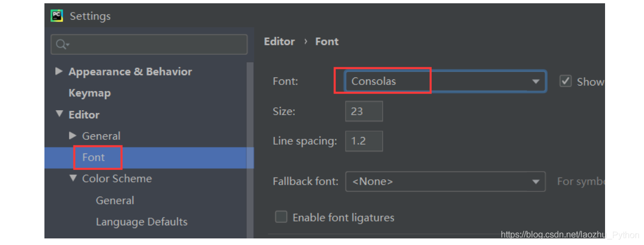This screenshot has height=245, width=644.
Task: Select General under Color Scheme
Action: 115,200
